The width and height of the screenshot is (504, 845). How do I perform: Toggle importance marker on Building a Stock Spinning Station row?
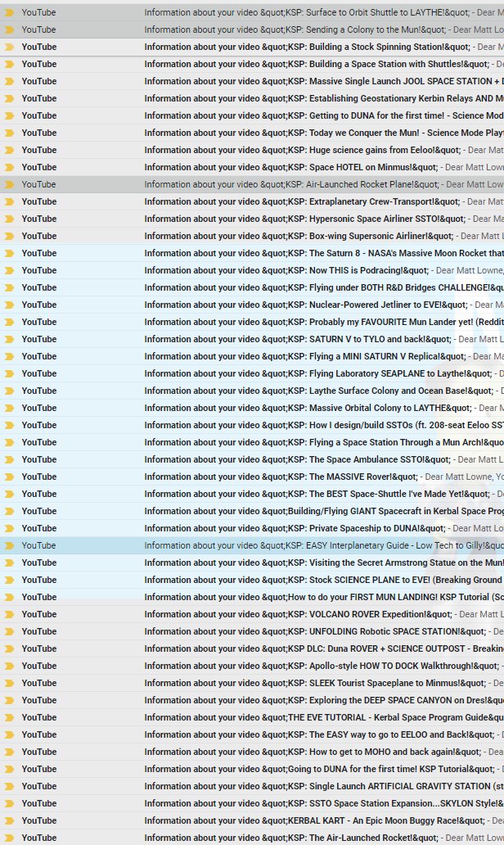click(x=9, y=47)
